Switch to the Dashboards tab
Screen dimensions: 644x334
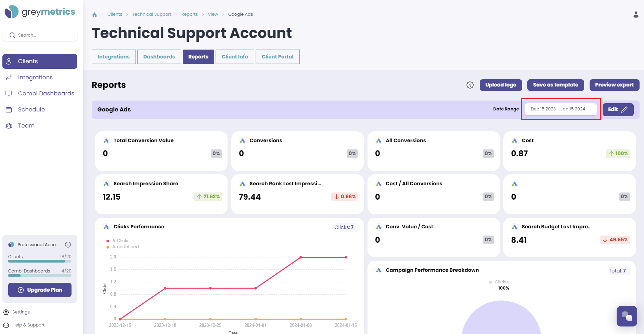click(159, 57)
